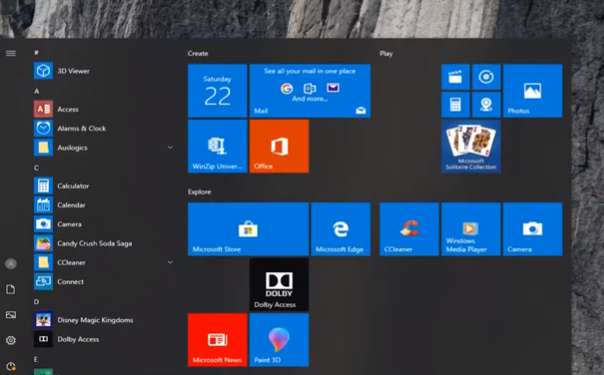Click the Play group heading
This screenshot has height=375, width=604.
(386, 54)
